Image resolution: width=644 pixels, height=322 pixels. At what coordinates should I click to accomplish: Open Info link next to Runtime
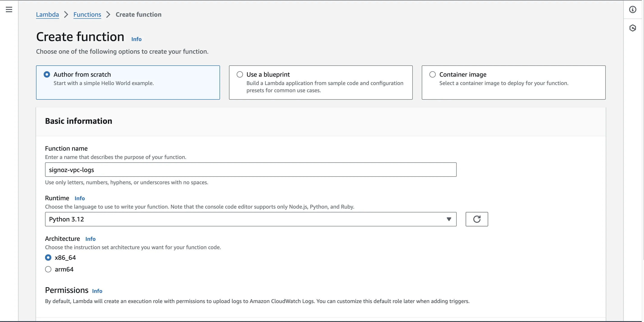pyautogui.click(x=80, y=198)
